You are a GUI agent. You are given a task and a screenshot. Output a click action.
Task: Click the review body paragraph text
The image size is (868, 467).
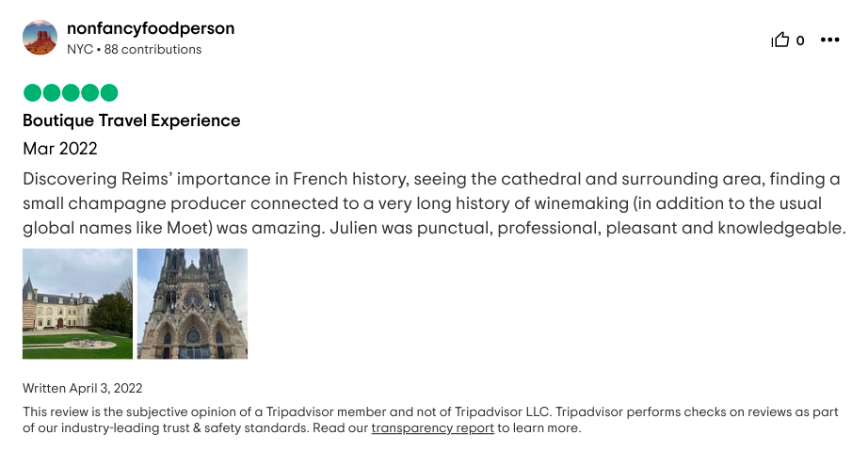coord(433,203)
